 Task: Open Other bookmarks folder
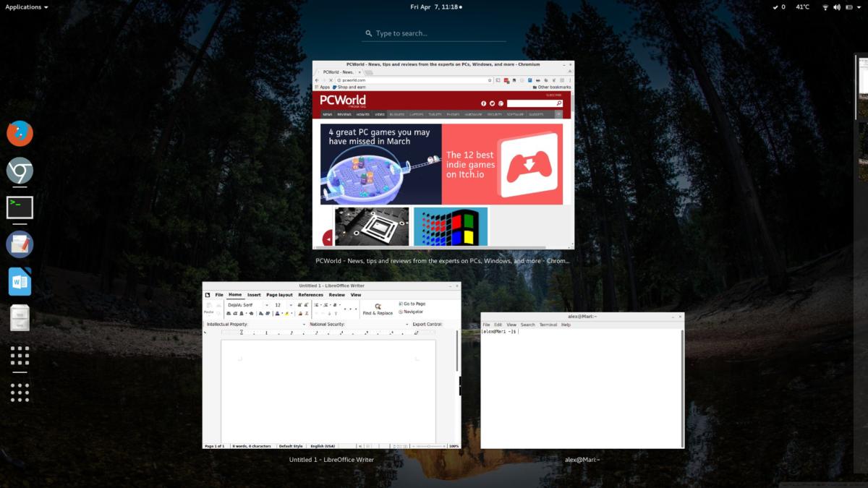(x=552, y=87)
